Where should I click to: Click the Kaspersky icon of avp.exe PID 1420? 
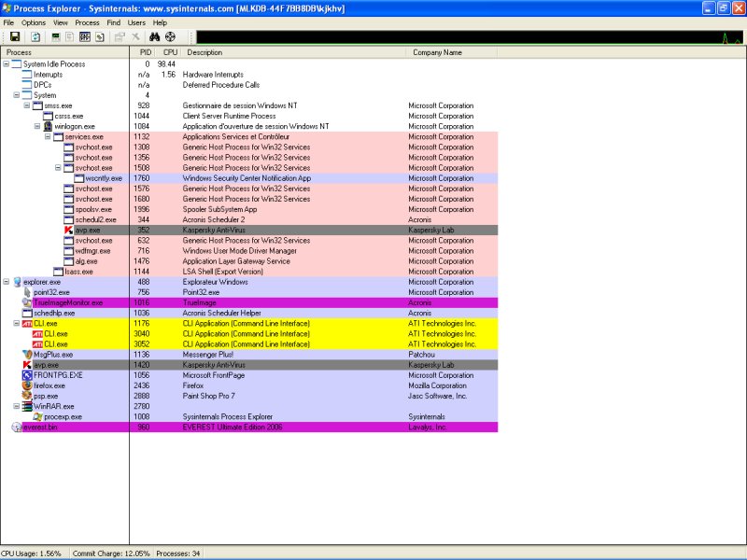pyautogui.click(x=27, y=365)
